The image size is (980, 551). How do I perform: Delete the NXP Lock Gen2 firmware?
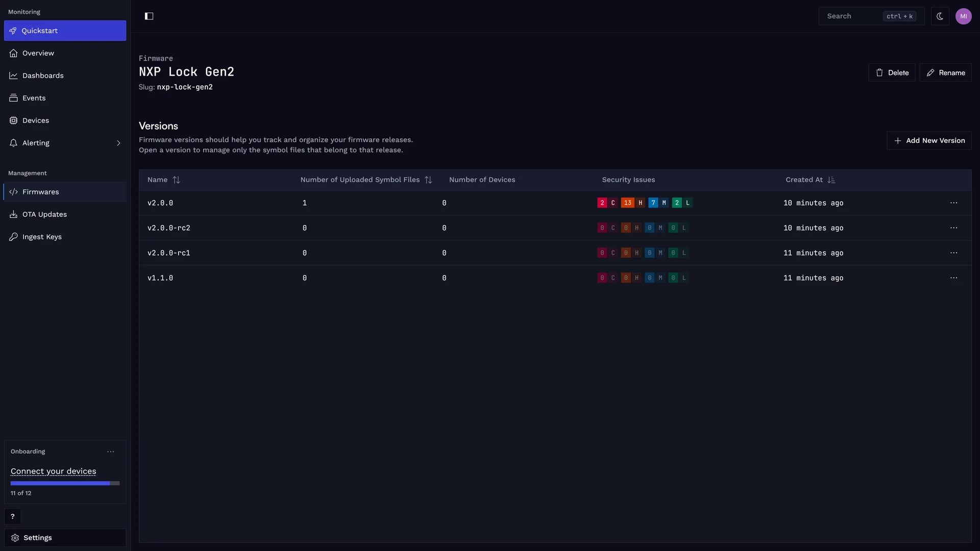892,72
